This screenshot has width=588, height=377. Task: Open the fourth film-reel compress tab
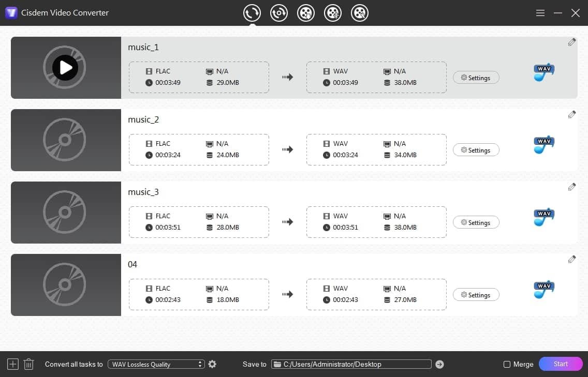click(x=333, y=13)
